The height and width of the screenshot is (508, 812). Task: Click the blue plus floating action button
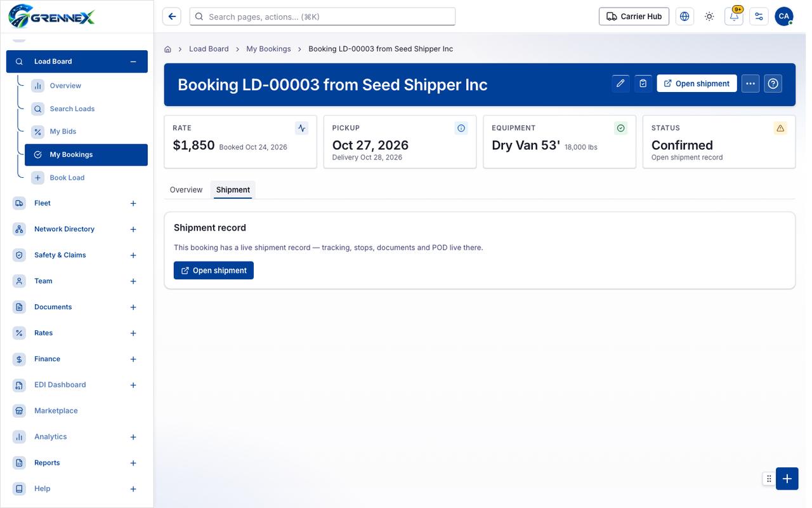click(x=787, y=479)
